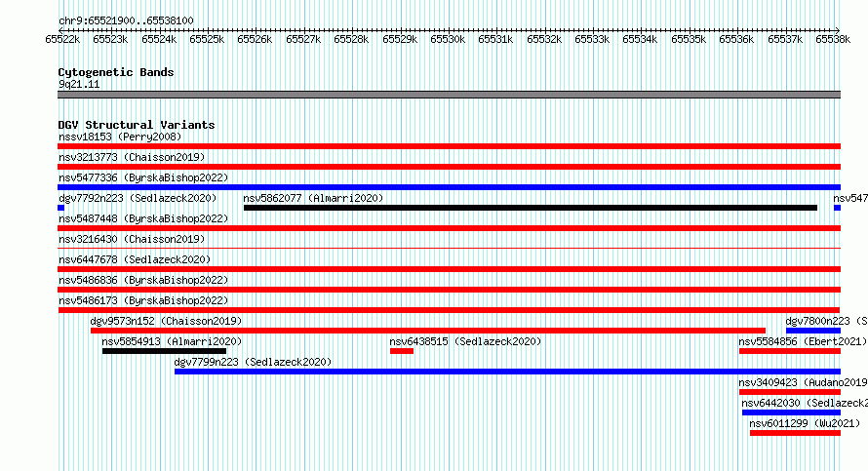This screenshot has height=471, width=868.
Task: Open the nsv6442030 variant label
Action: point(805,403)
